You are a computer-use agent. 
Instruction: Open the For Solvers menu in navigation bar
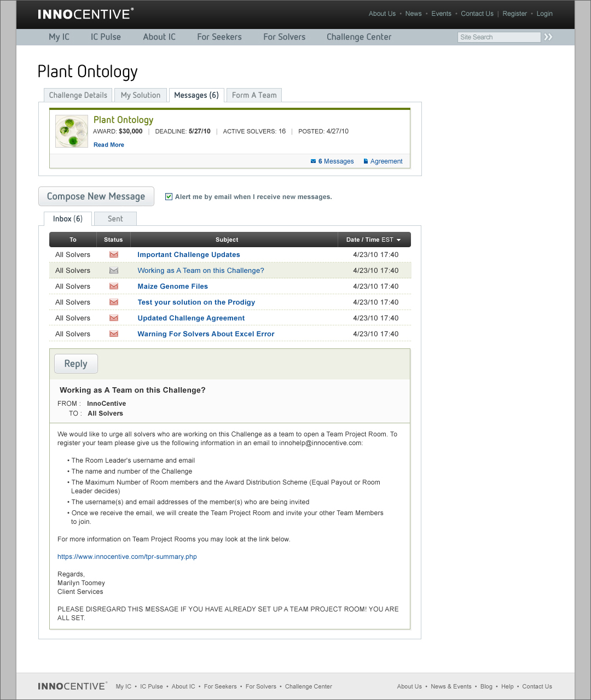pyautogui.click(x=285, y=37)
